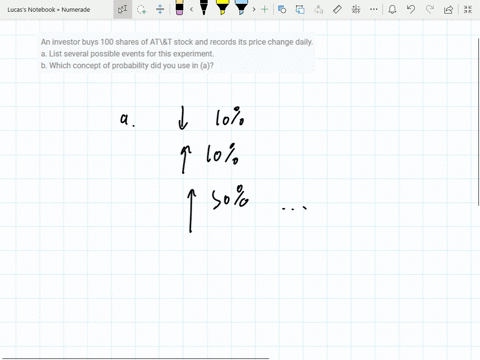The height and width of the screenshot is (360, 480).
Task: Activate the insert space tool
Action: (x=160, y=9)
